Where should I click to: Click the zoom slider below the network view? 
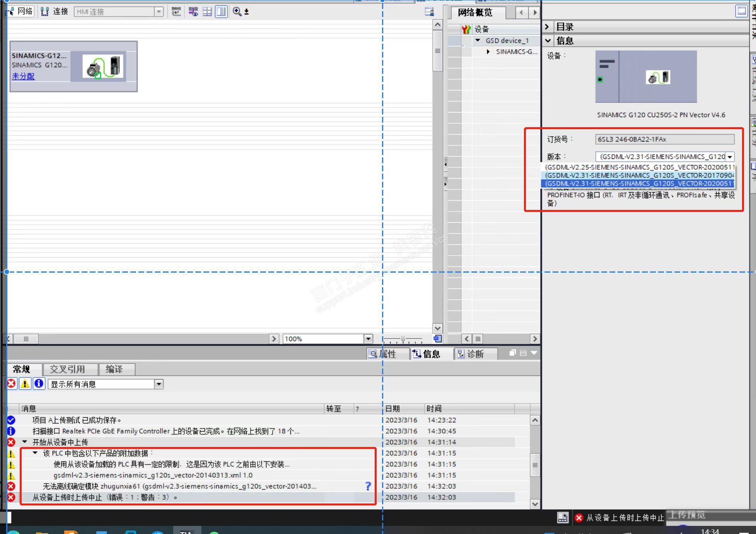coord(403,339)
